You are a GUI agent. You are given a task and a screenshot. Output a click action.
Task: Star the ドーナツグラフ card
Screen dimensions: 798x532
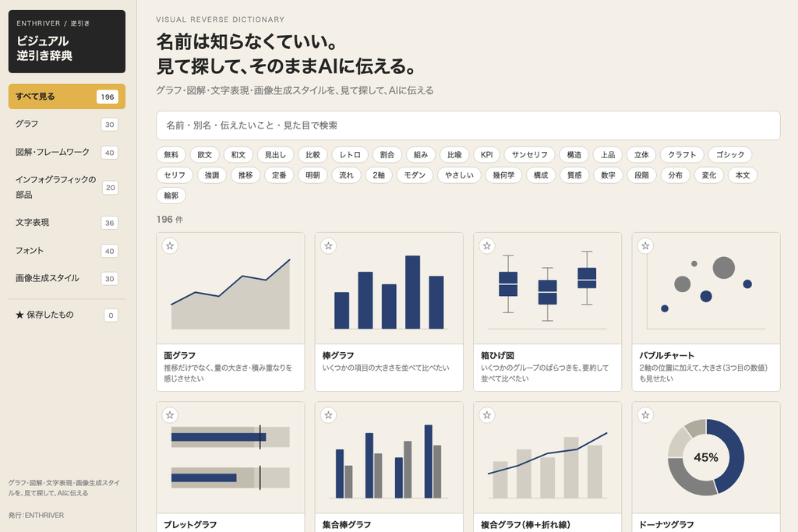tap(645, 415)
